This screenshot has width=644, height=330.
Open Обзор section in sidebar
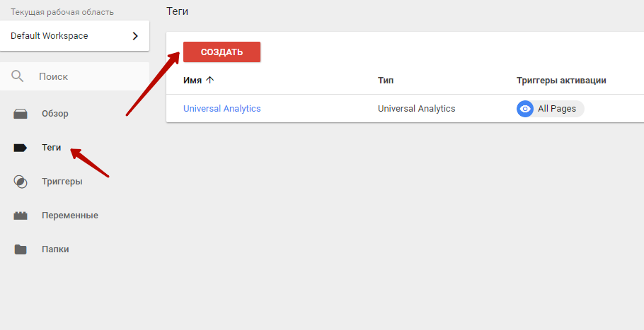55,114
